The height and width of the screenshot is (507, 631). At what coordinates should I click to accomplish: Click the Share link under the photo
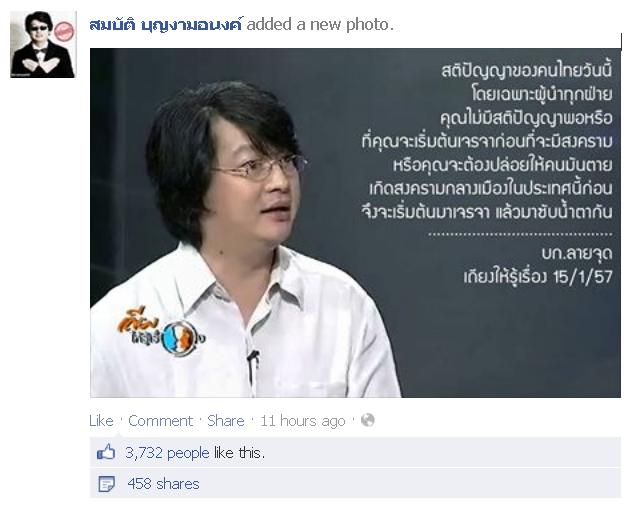pos(226,421)
